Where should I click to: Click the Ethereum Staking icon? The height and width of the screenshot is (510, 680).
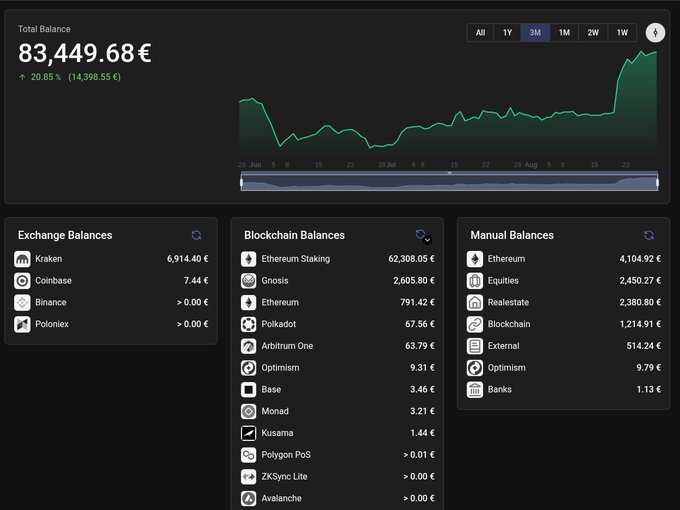click(248, 259)
